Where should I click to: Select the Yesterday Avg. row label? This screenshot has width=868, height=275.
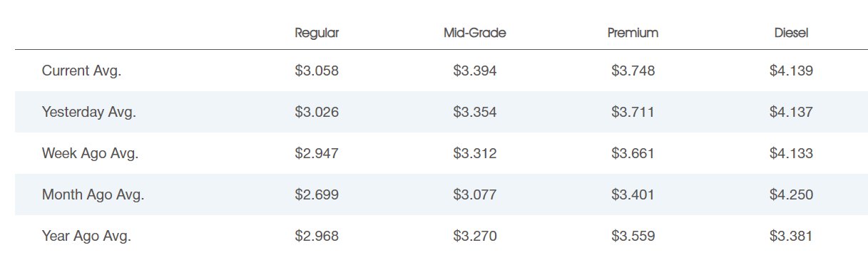(89, 113)
